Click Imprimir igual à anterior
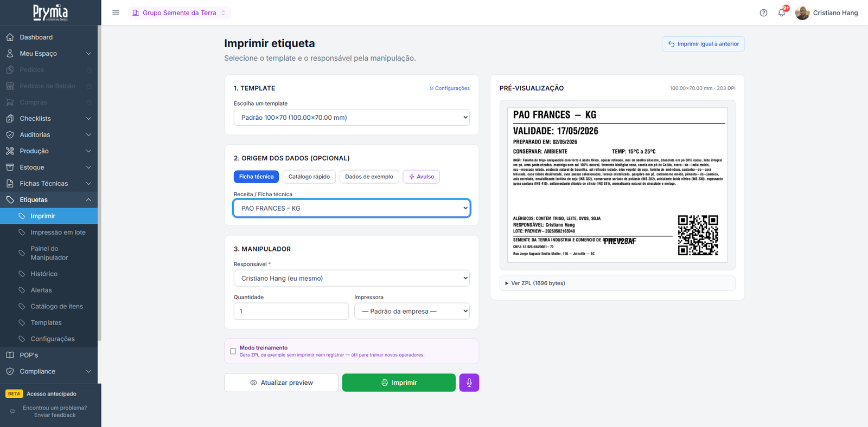This screenshot has height=427, width=868. pos(703,44)
